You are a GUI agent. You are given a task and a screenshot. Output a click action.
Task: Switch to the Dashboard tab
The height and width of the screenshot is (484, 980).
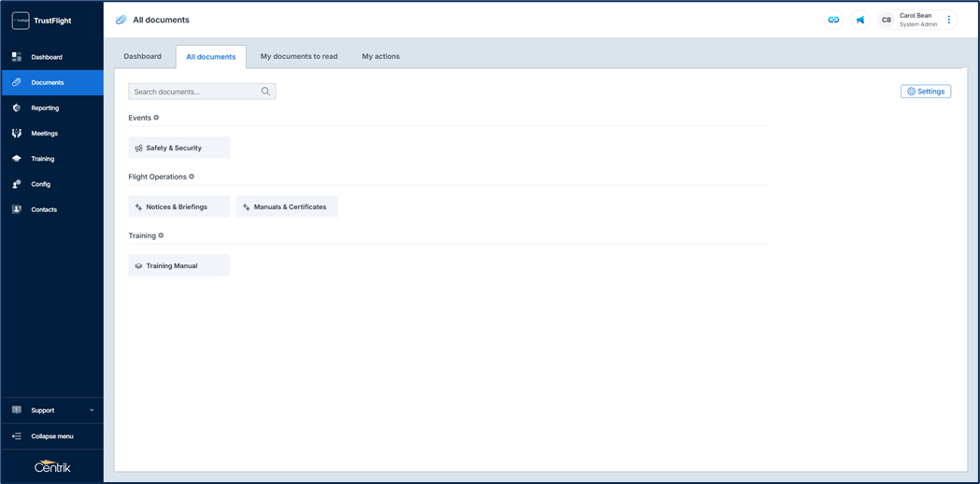tap(143, 56)
